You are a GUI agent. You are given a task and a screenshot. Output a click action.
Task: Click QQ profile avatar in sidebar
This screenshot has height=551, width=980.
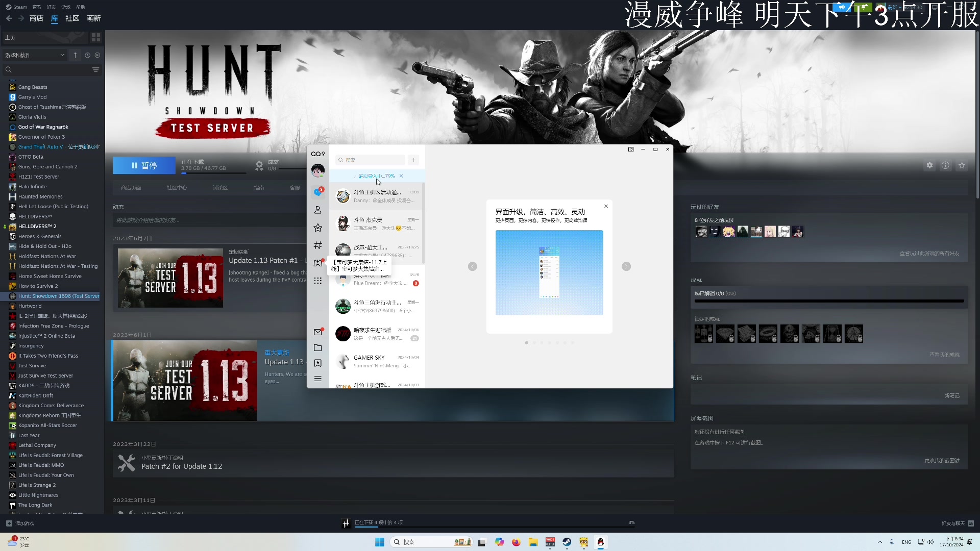[x=317, y=171]
